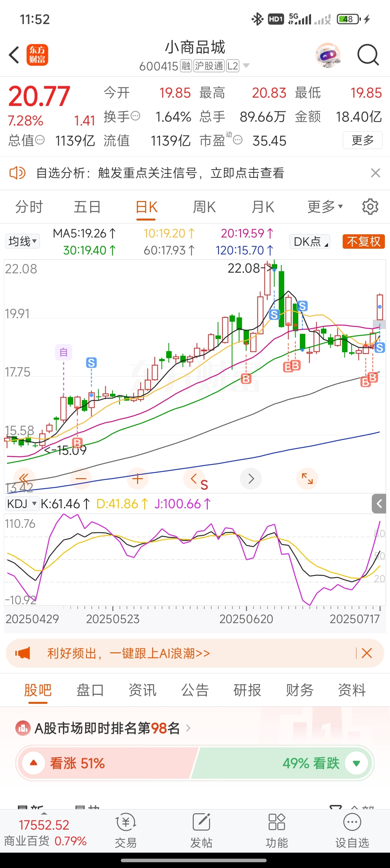Open 交易 in the bottom bar
Viewport: 390px width, 868px height.
pyautogui.click(x=126, y=830)
